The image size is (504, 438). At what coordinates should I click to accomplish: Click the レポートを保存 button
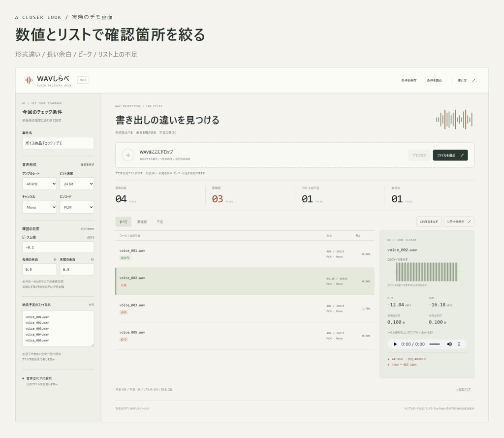459,221
